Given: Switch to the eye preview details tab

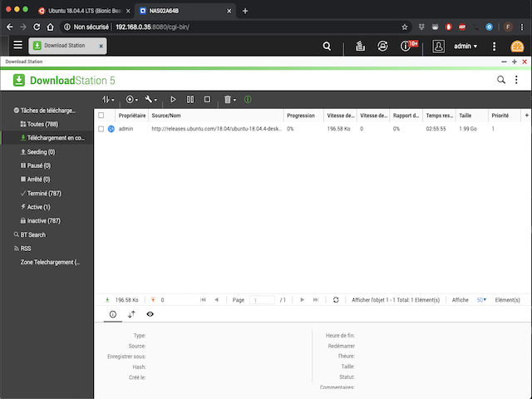Looking at the screenshot, I should tap(150, 314).
